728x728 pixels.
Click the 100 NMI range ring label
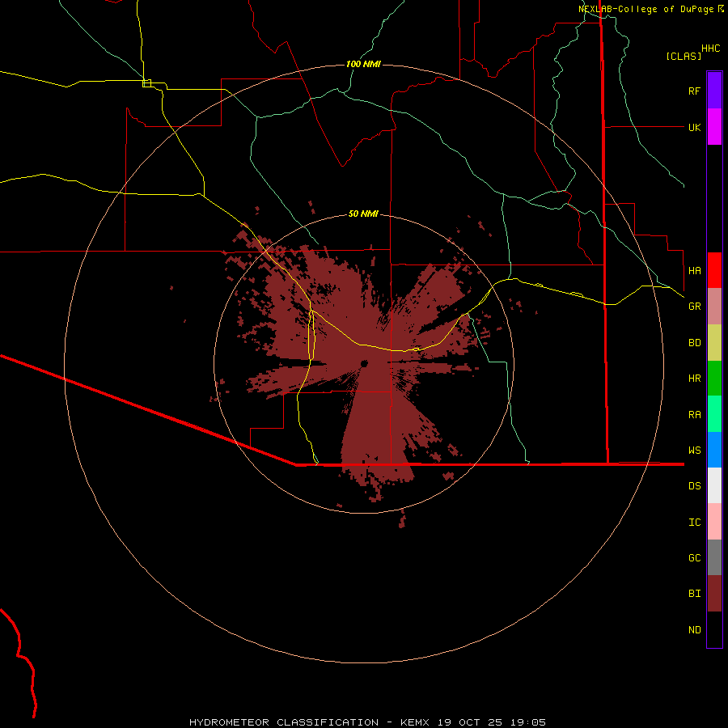click(x=363, y=64)
